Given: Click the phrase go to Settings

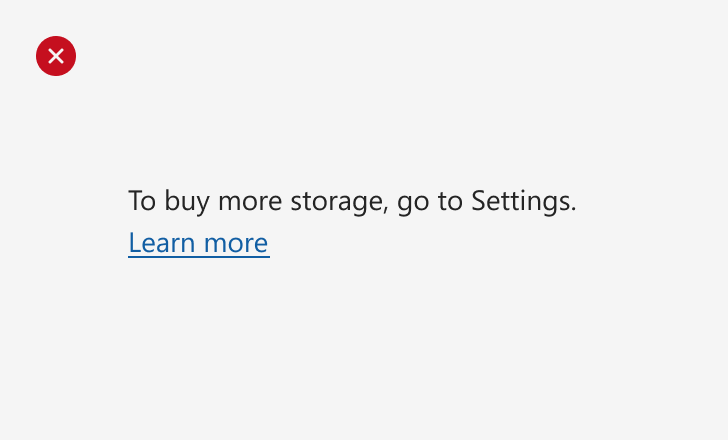Looking at the screenshot, I should (487, 202).
